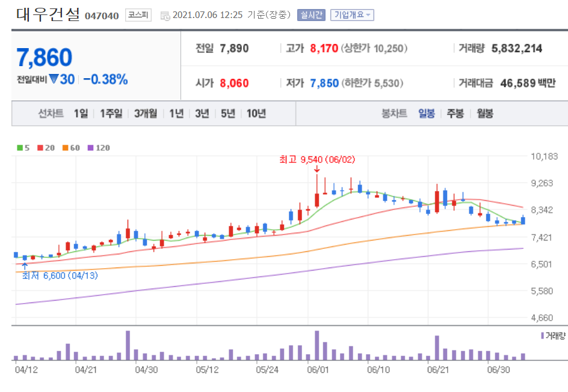Image resolution: width=568 pixels, height=392 pixels.
Task: Switch to 월봉 monthly candle chart
Action: [x=485, y=114]
